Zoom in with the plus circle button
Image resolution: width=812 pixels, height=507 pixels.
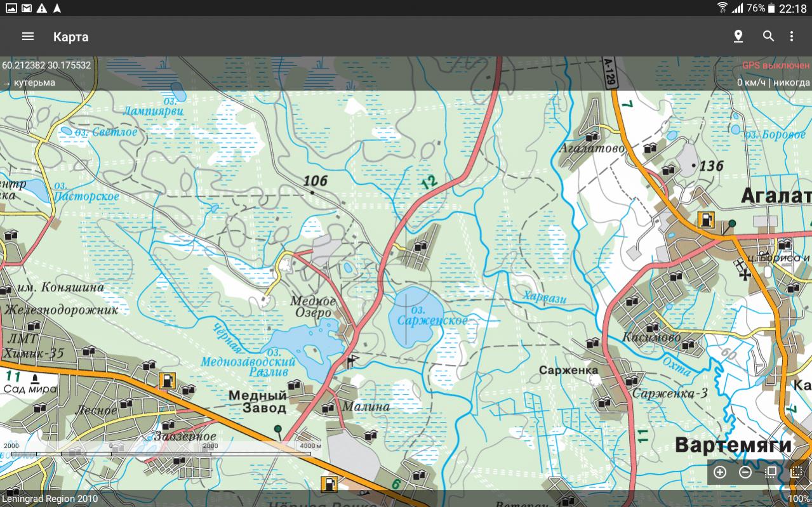pyautogui.click(x=720, y=472)
